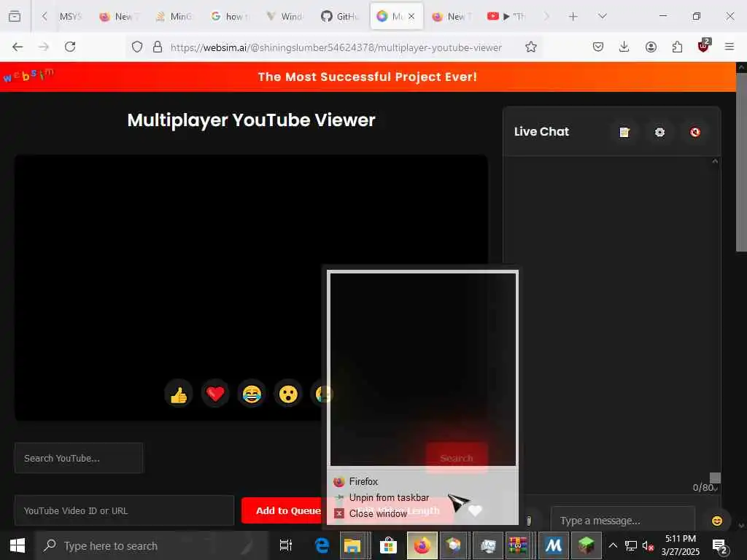Click the websim logo
Viewport: 747px width, 560px height.
[29, 75]
